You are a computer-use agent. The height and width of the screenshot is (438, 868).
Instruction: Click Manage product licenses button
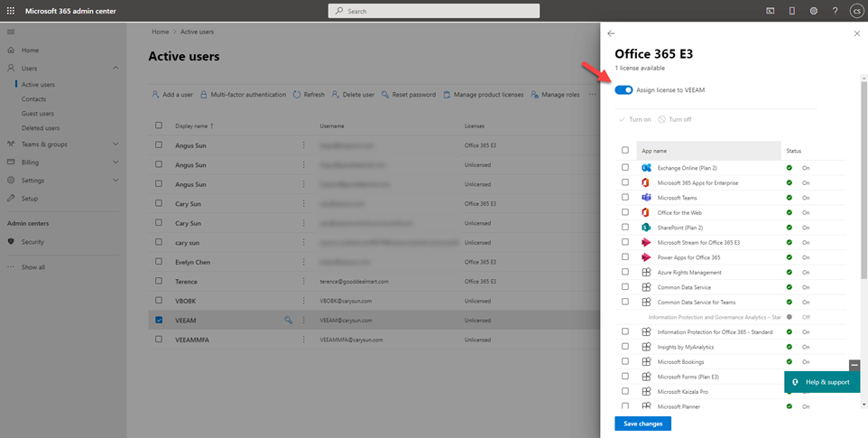click(x=484, y=95)
